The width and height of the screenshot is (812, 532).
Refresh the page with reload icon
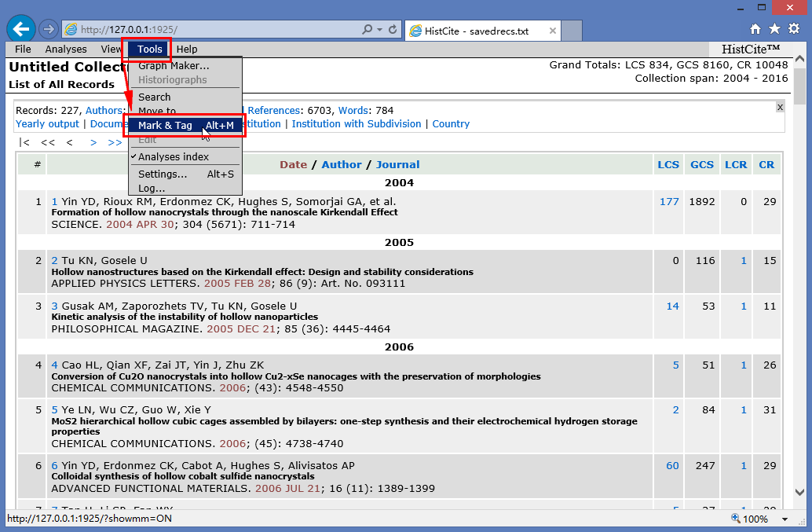393,30
